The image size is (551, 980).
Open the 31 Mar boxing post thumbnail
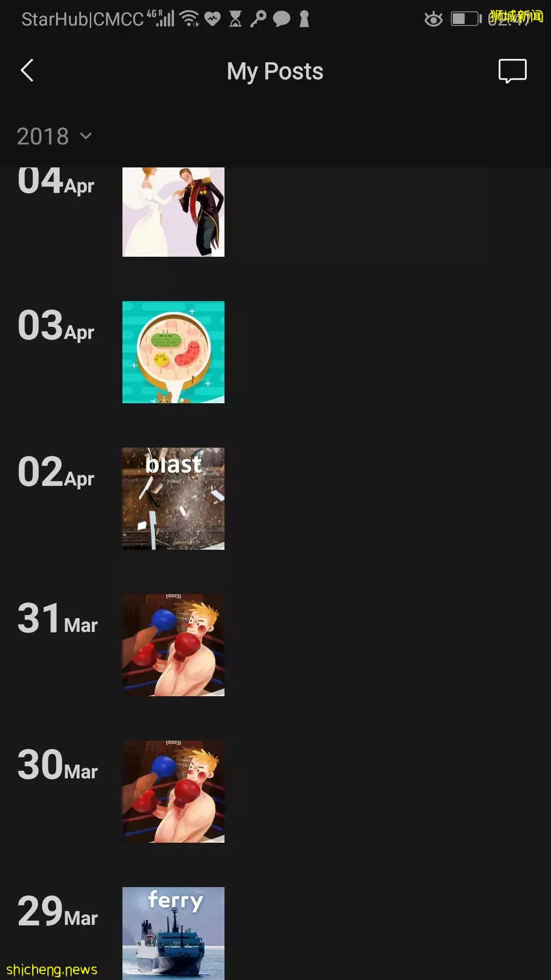click(x=173, y=645)
